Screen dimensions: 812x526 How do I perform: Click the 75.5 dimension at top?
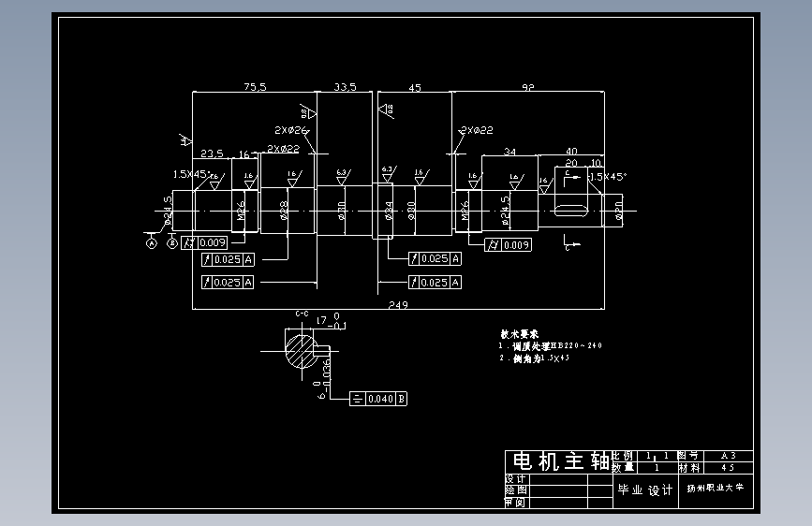pyautogui.click(x=256, y=86)
